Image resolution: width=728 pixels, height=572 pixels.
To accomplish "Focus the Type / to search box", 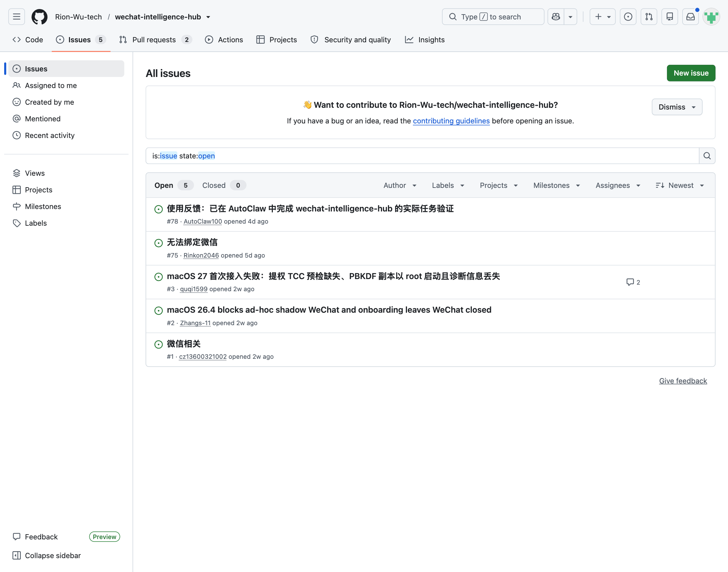I will coord(493,17).
